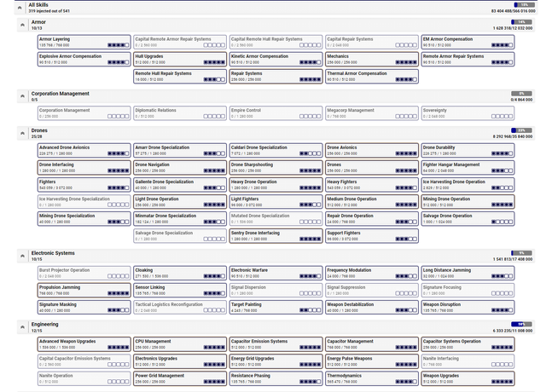Collapse the Electronic Systems group
The image size is (546, 392).
tap(23, 256)
